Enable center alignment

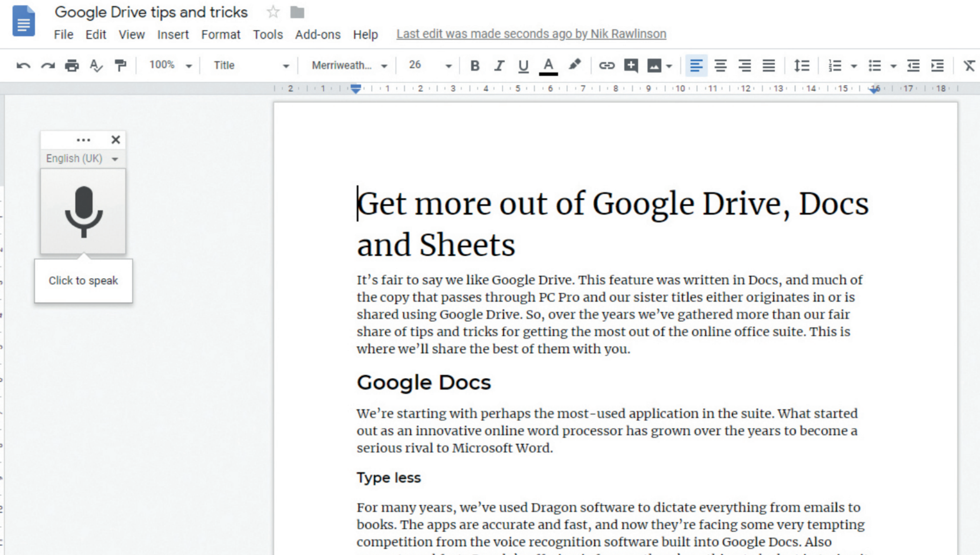coord(721,66)
